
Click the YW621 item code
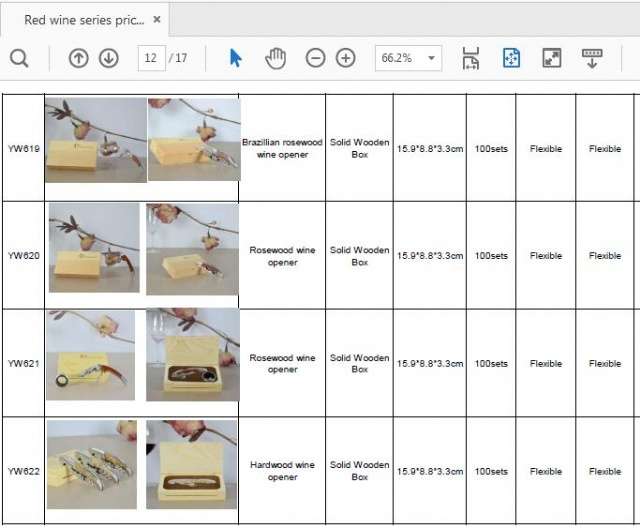24,364
